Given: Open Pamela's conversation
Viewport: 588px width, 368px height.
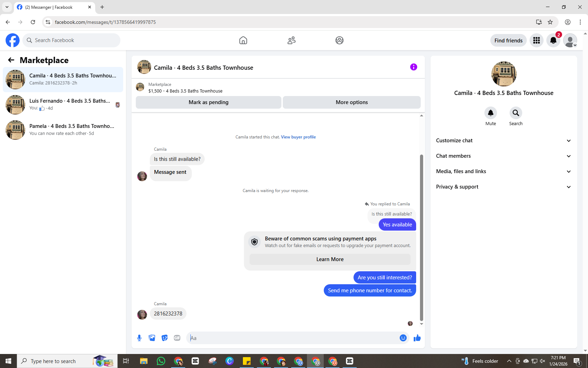Looking at the screenshot, I should click(x=63, y=130).
